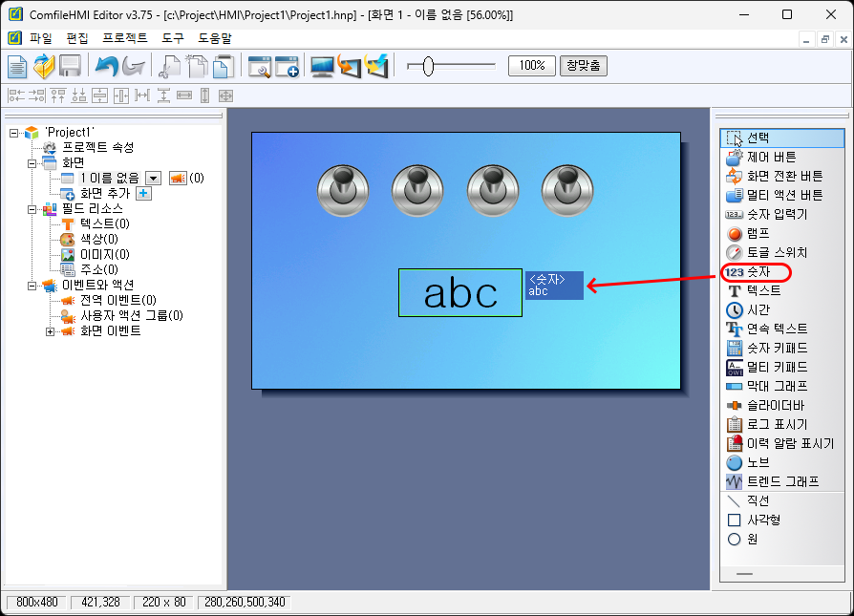Open dropdown next to '1 이름 없음' screen
The height and width of the screenshot is (616, 854).
152,179
